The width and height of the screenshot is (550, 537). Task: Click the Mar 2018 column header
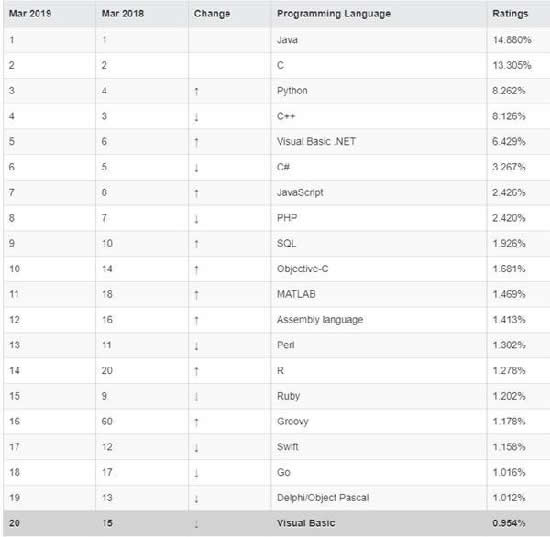[123, 13]
